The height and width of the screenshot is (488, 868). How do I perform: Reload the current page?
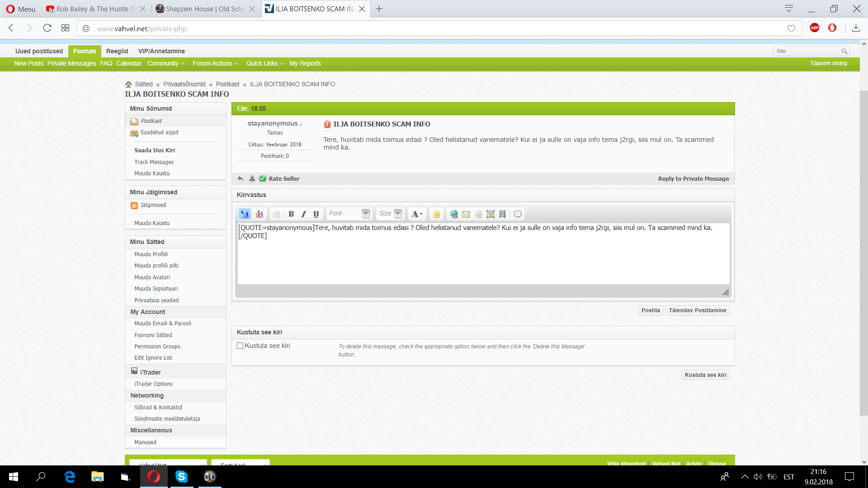tap(47, 28)
